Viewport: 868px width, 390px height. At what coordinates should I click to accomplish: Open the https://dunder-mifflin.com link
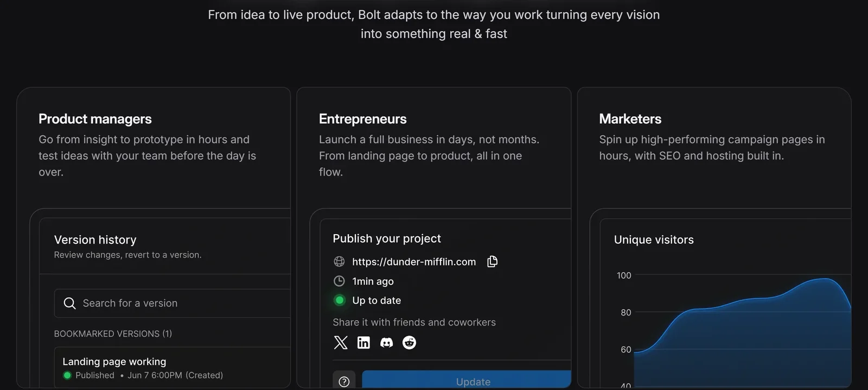coord(414,261)
